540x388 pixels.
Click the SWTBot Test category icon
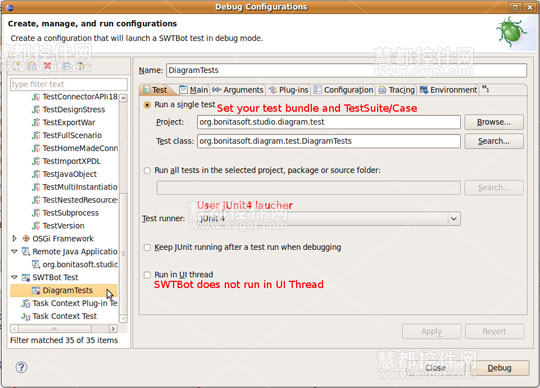coord(26,277)
